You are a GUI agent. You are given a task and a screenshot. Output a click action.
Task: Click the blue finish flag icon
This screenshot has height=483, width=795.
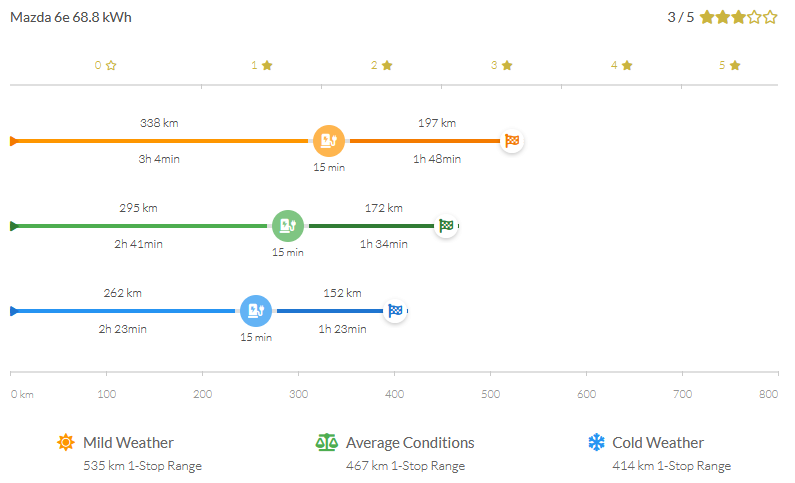click(395, 311)
